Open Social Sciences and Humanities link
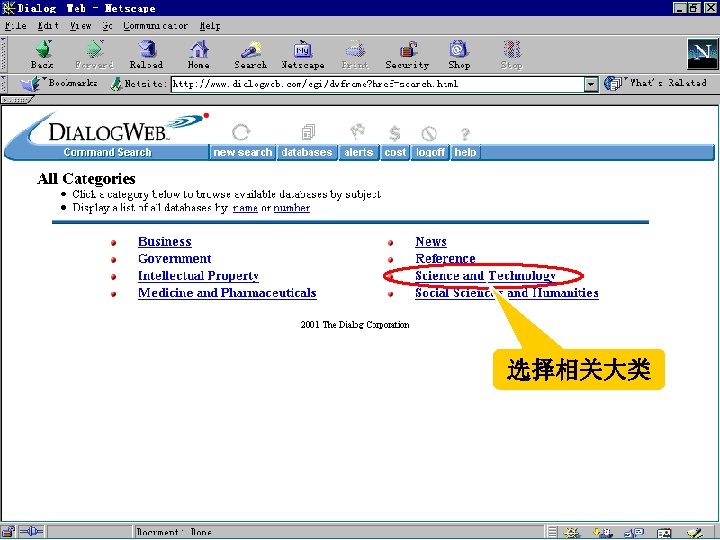The width and height of the screenshot is (720, 540). click(507, 292)
